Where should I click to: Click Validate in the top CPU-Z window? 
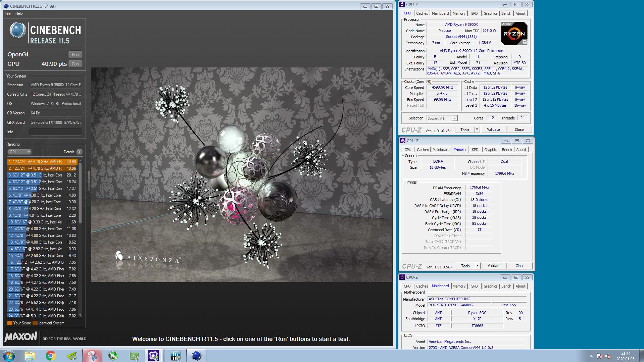coord(493,130)
